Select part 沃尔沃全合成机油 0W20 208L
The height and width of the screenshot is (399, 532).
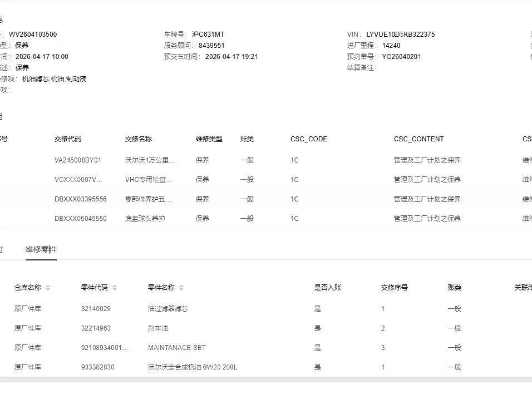coord(193,367)
